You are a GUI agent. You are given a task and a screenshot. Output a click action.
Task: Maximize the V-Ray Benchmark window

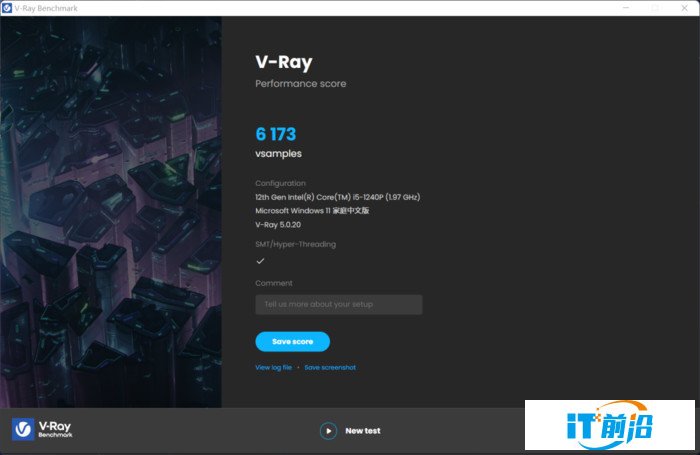tap(655, 8)
